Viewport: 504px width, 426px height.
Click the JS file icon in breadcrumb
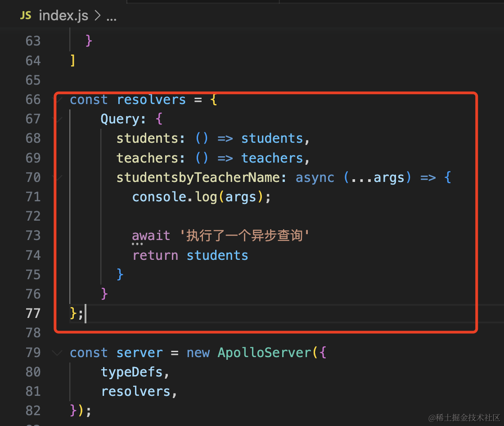coord(26,15)
